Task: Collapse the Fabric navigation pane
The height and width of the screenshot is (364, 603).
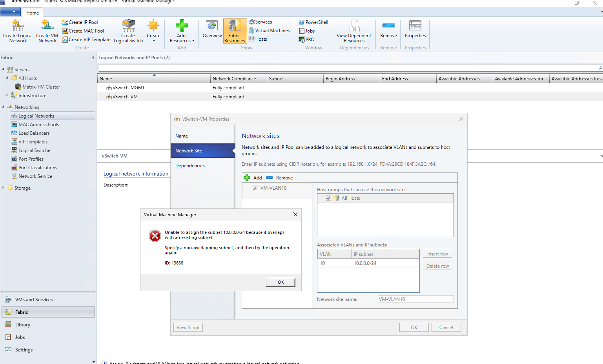Action: coord(93,58)
